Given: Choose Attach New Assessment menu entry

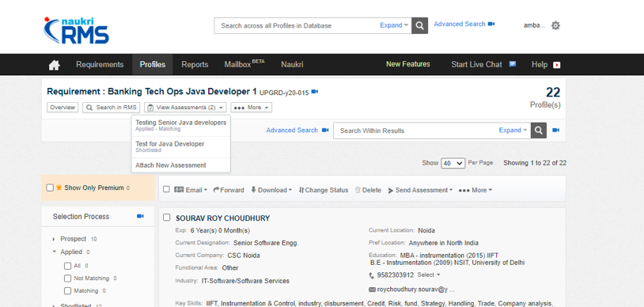Looking at the screenshot, I should (180, 165).
